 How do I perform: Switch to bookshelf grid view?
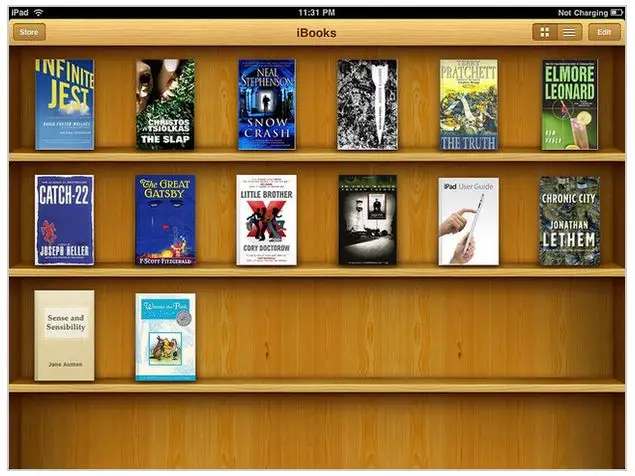pyautogui.click(x=545, y=32)
